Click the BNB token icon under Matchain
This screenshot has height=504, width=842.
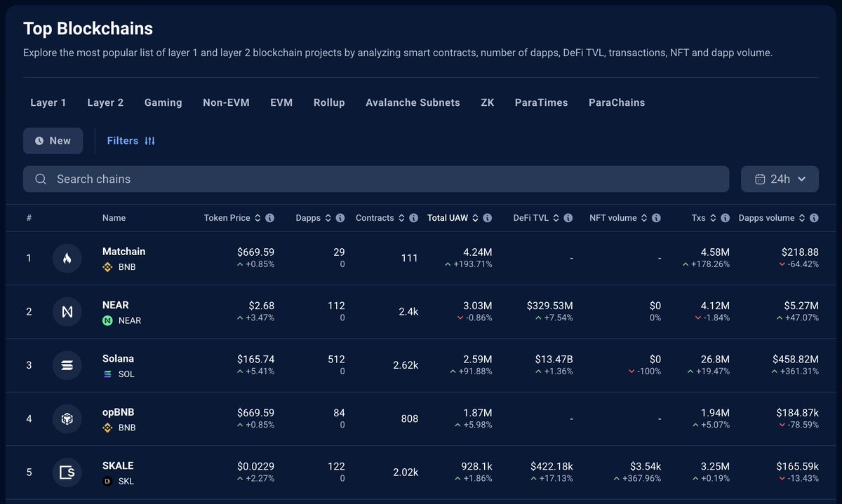click(x=107, y=267)
